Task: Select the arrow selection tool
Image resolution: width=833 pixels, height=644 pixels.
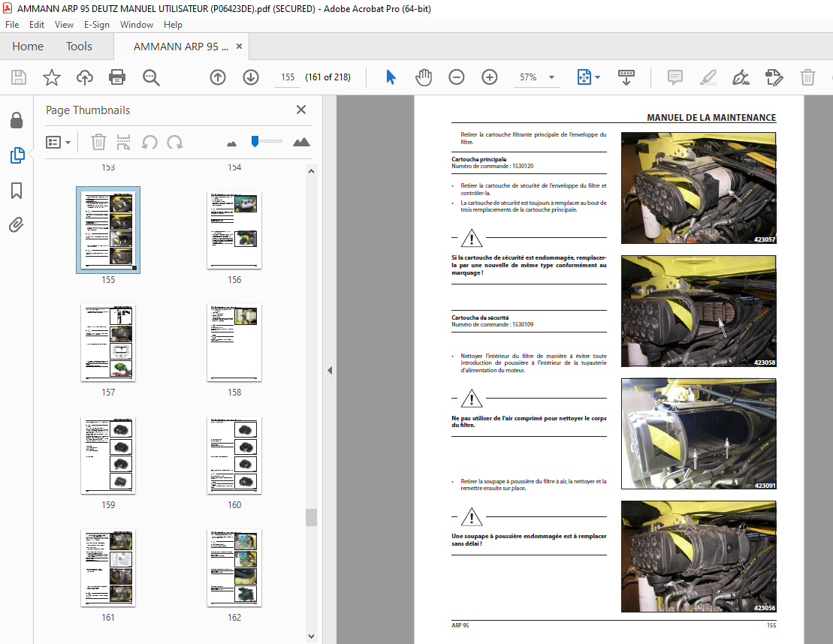Action: pyautogui.click(x=391, y=77)
